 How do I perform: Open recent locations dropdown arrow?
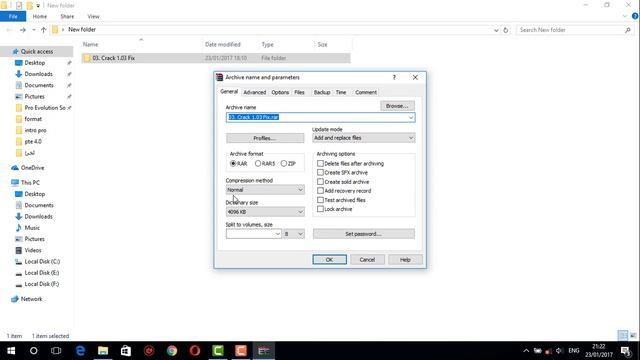pyautogui.click(x=34, y=30)
